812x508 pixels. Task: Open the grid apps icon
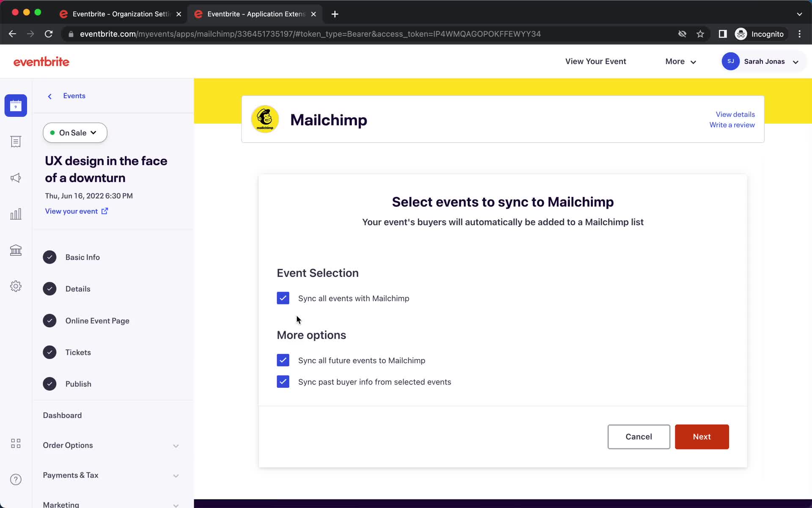pos(16,444)
